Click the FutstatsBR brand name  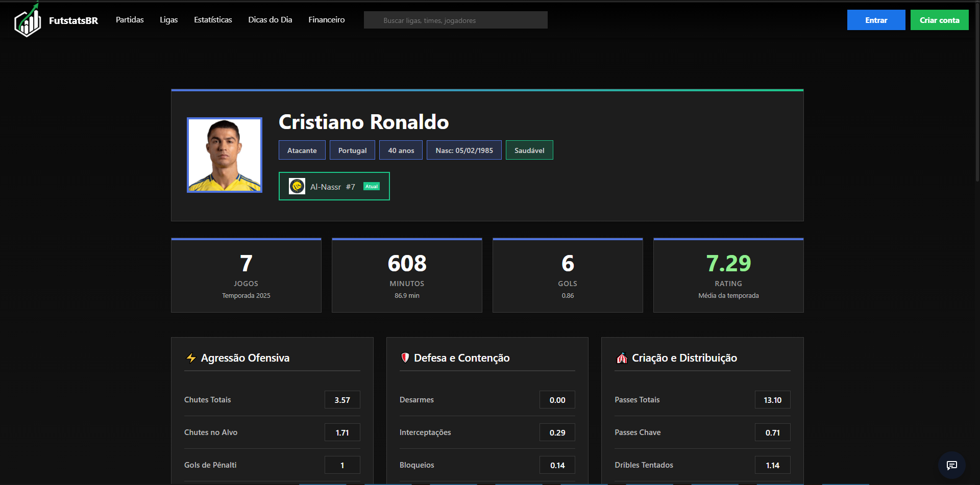pos(73,20)
